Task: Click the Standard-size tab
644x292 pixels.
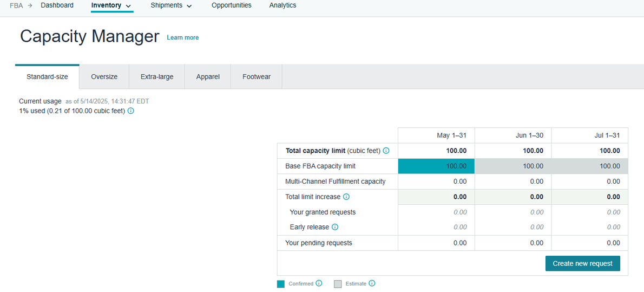Action: (x=47, y=77)
